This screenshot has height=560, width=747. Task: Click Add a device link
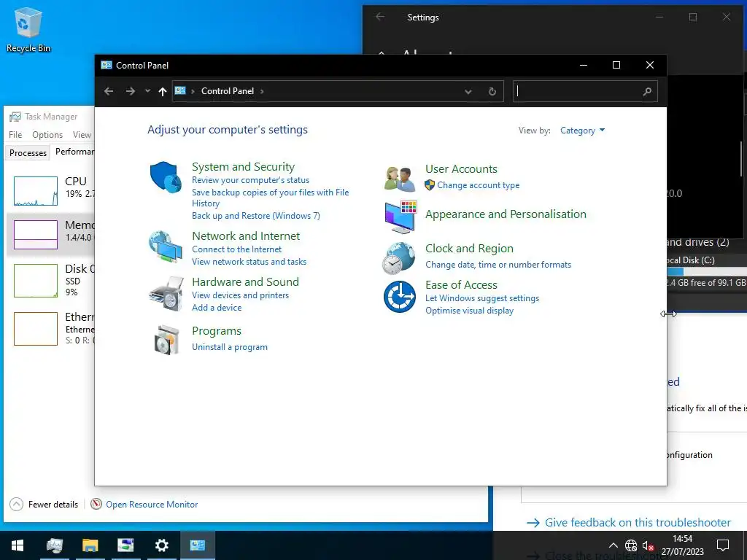(x=217, y=308)
